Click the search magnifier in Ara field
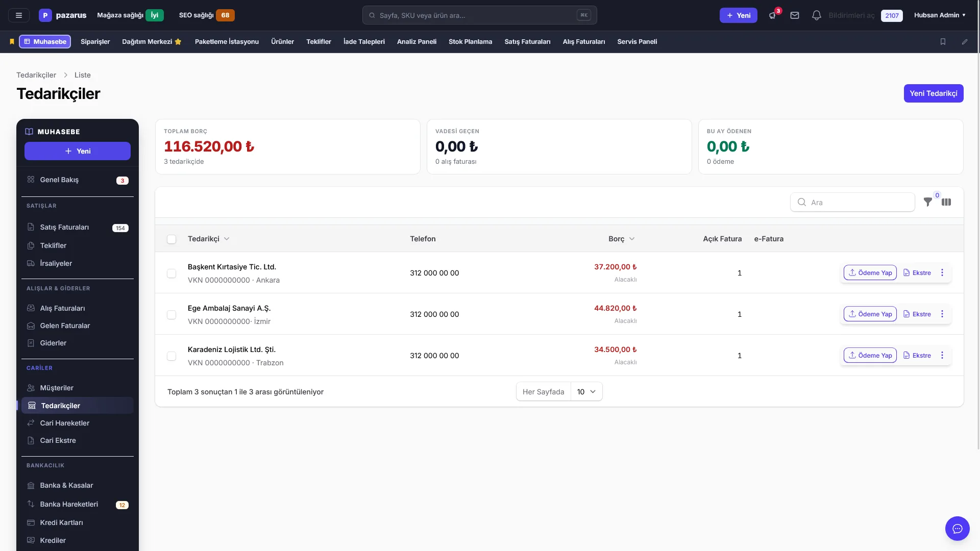Image resolution: width=980 pixels, height=551 pixels. coord(802,202)
